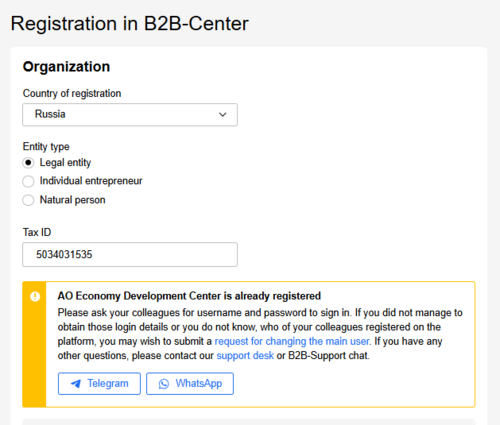This screenshot has height=425, width=500.
Task: Contact support via the Telegram button
Action: coord(99,384)
